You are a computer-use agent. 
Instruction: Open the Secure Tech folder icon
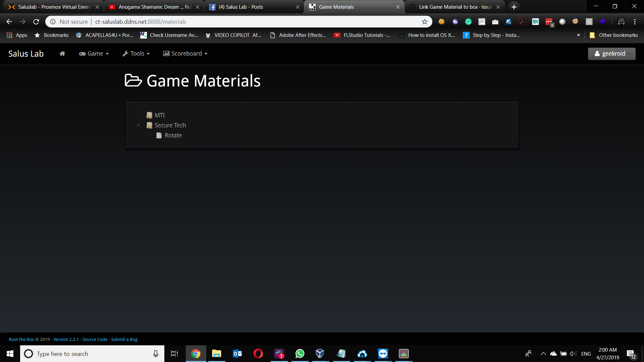click(149, 125)
